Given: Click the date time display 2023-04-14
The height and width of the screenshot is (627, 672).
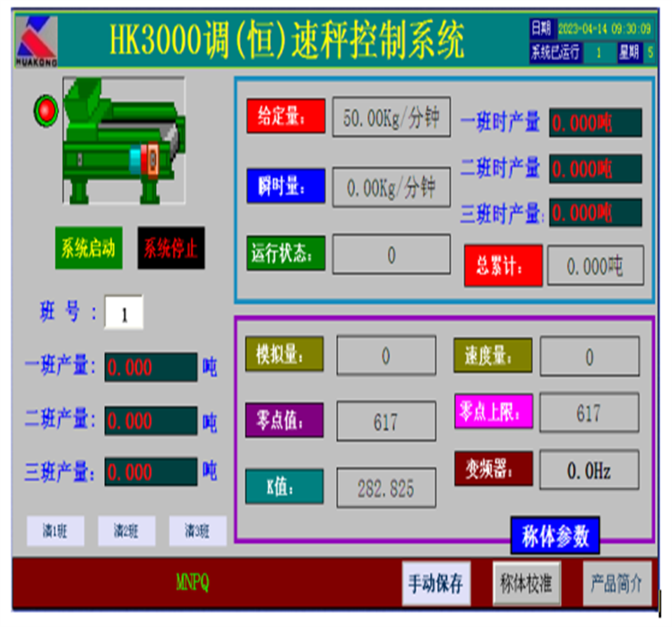Looking at the screenshot, I should pos(605,30).
